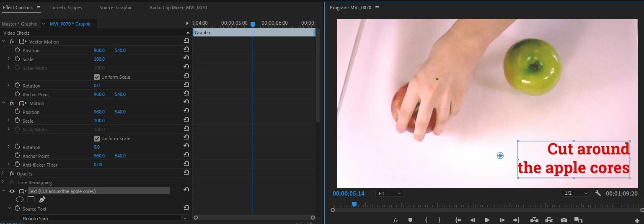Go to Out point
This screenshot has width=644, height=224.
516,220
